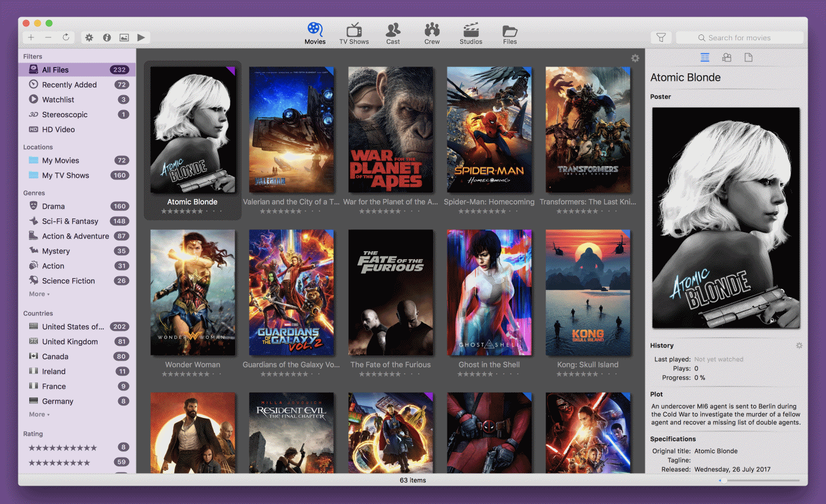The width and height of the screenshot is (826, 504).
Task: Select the Watchlist filter
Action: coord(77,99)
